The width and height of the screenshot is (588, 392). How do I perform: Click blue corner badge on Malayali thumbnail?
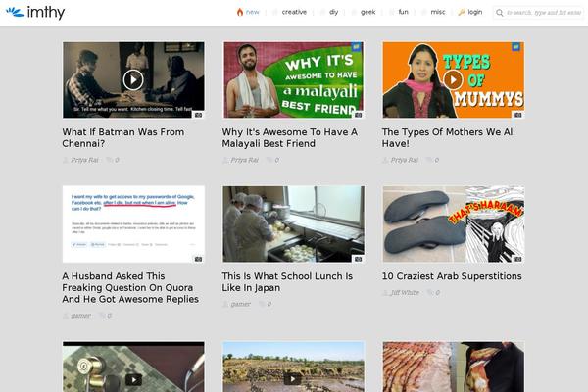(x=356, y=47)
